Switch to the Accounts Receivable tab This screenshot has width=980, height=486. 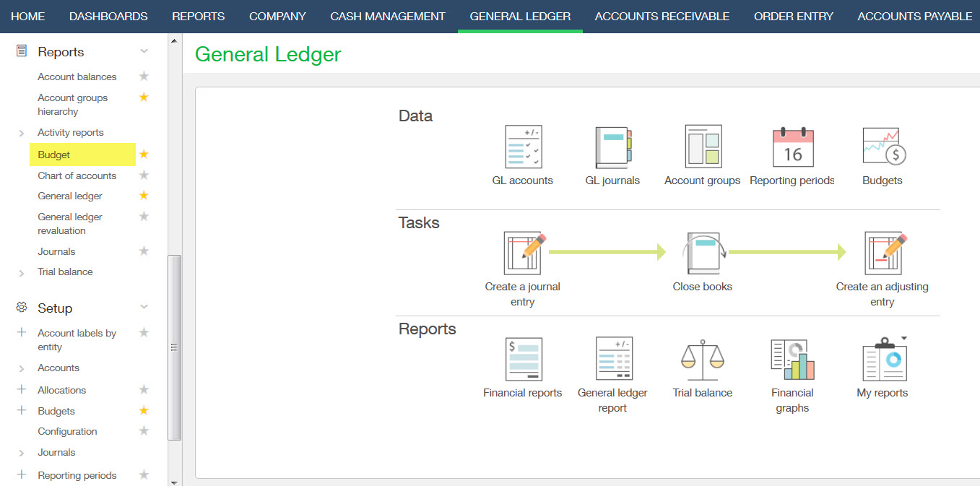point(662,16)
